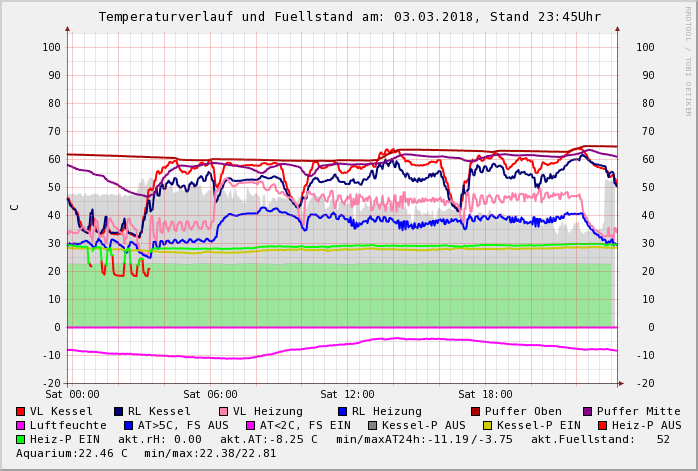
Task: Select the dark blue RL Kessel swatch
Action: (119, 411)
